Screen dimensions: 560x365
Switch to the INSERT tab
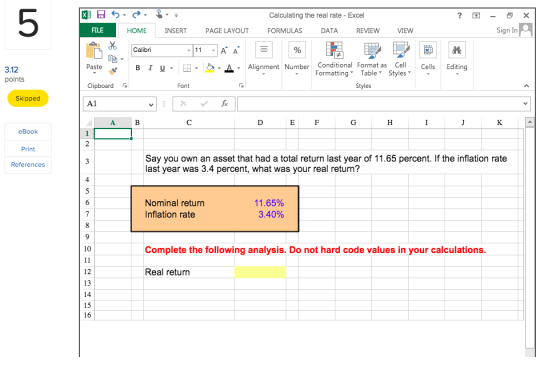[x=176, y=31]
